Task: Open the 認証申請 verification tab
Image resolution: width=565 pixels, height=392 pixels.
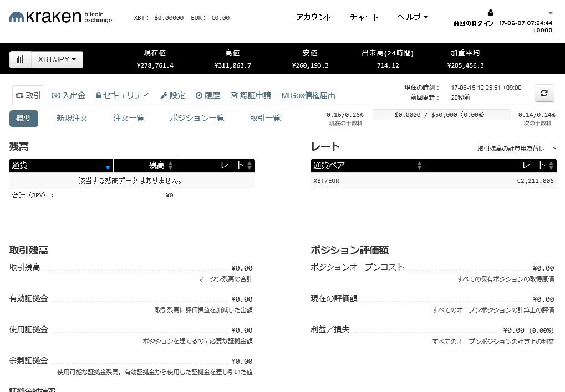Action: [251, 95]
